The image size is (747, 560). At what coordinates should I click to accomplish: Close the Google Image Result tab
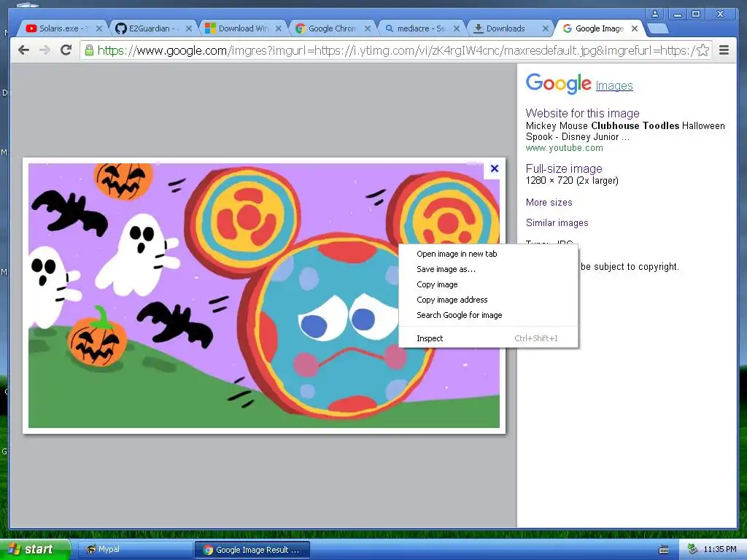click(635, 28)
